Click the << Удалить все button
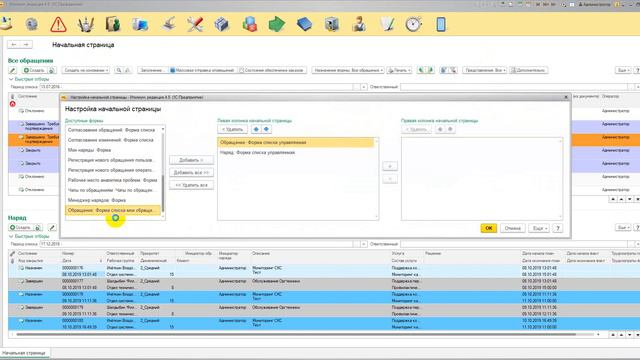This screenshot has width=640, height=360. click(x=191, y=185)
